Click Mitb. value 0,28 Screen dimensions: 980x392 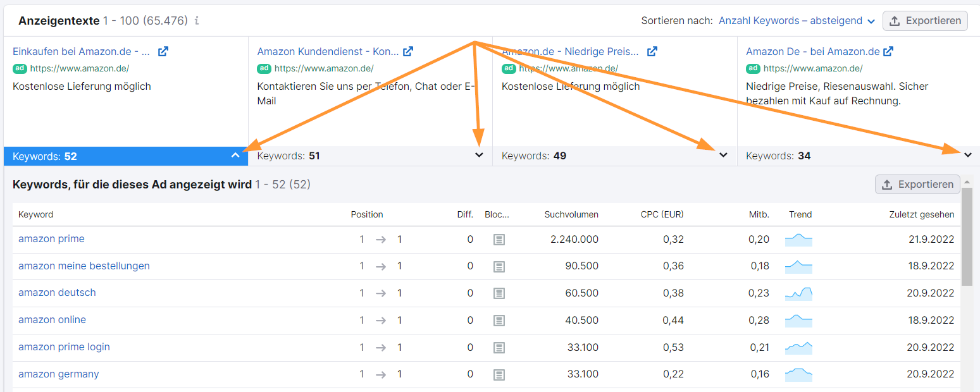coord(760,321)
